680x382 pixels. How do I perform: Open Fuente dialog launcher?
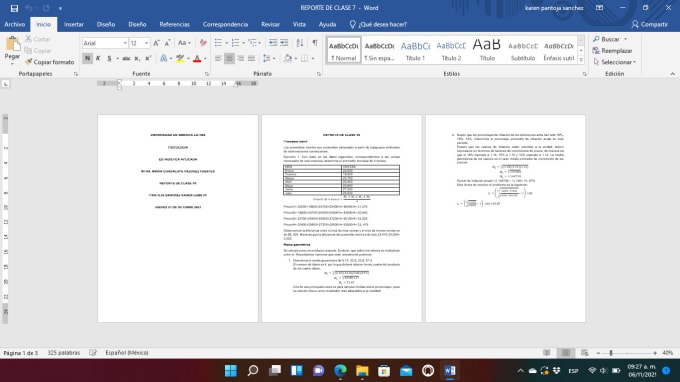206,74
